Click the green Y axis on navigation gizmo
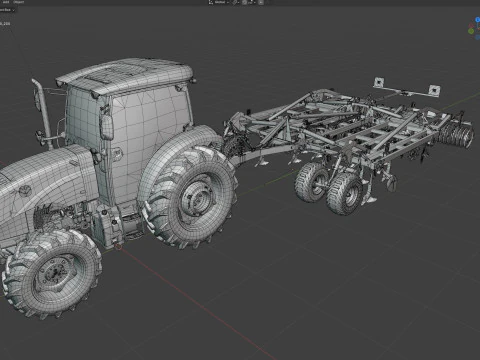This screenshot has height=360, width=480. click(471, 31)
